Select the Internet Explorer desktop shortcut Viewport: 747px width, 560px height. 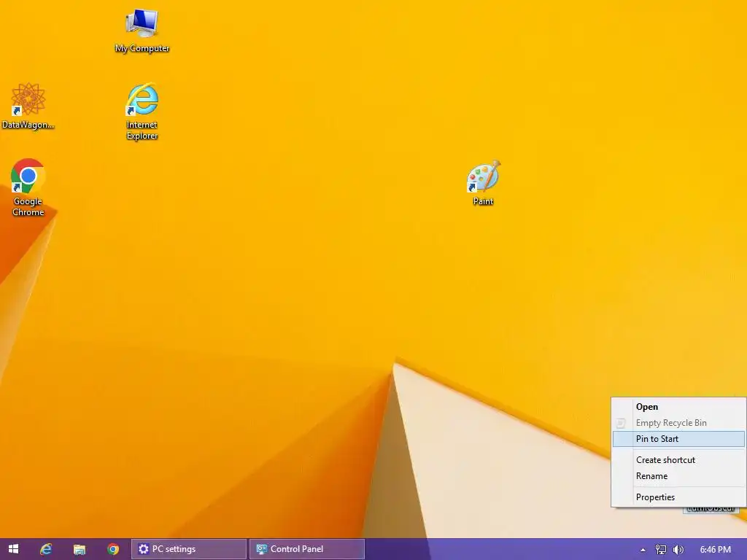(142, 112)
